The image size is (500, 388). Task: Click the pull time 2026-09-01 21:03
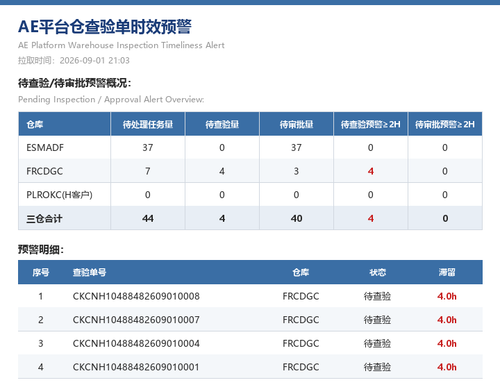(x=94, y=60)
